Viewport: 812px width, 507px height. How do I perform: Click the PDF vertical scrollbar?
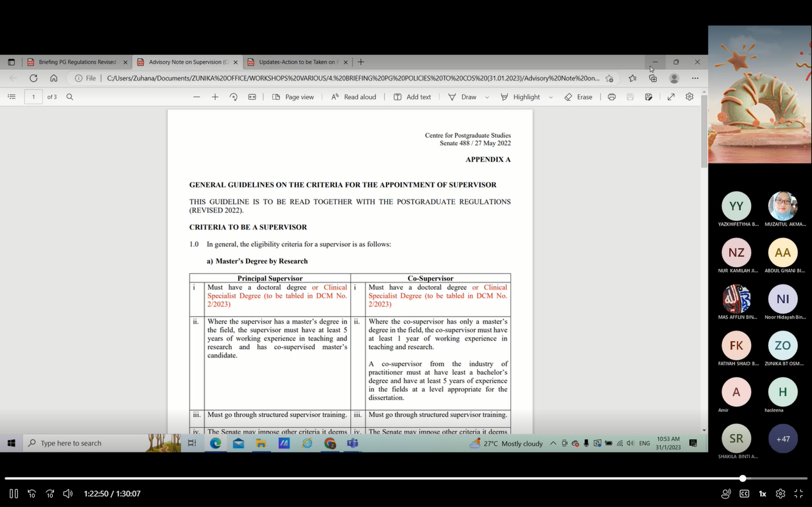click(704, 132)
